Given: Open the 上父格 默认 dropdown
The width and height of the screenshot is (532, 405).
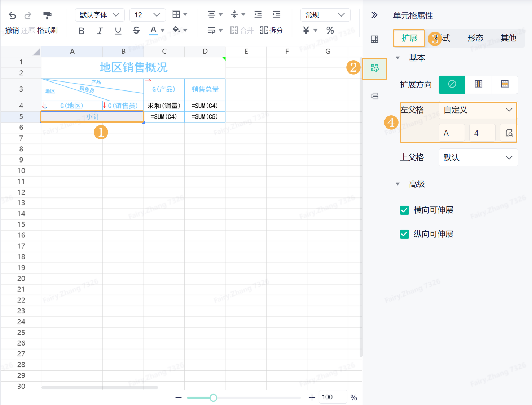Looking at the screenshot, I should [478, 157].
